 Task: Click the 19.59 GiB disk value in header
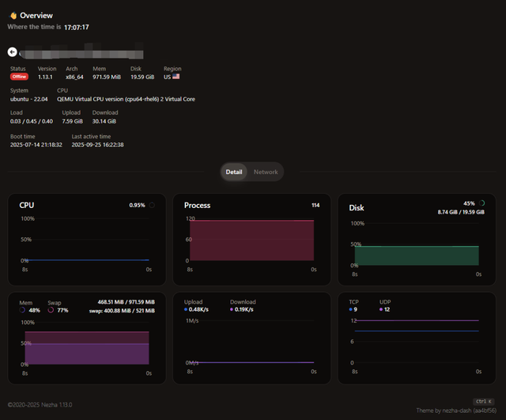pyautogui.click(x=142, y=77)
